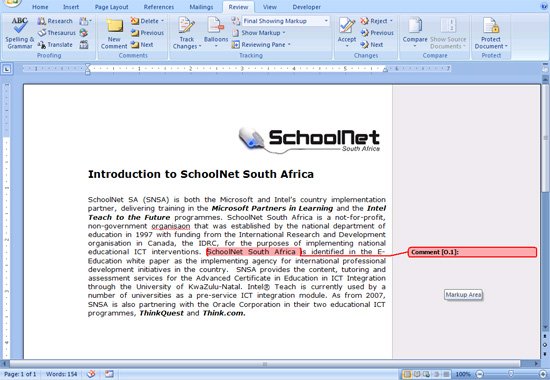
Task: Expand the Accept dropdown arrow
Action: (347, 46)
